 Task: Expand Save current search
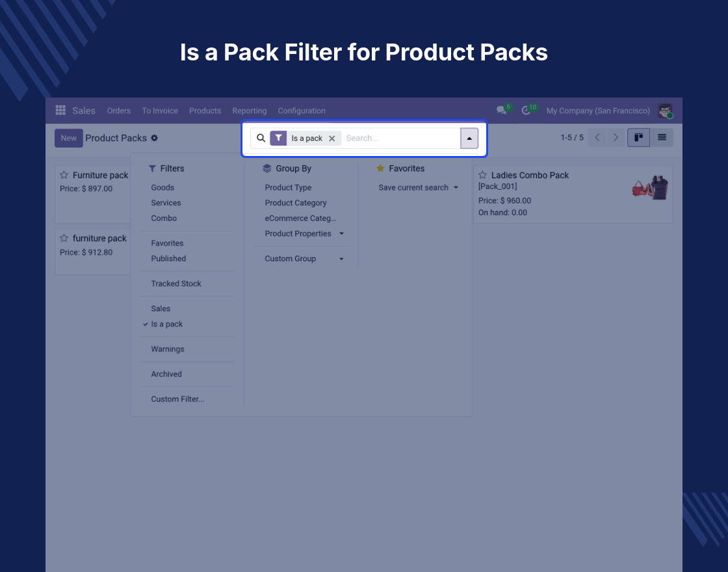click(x=418, y=188)
